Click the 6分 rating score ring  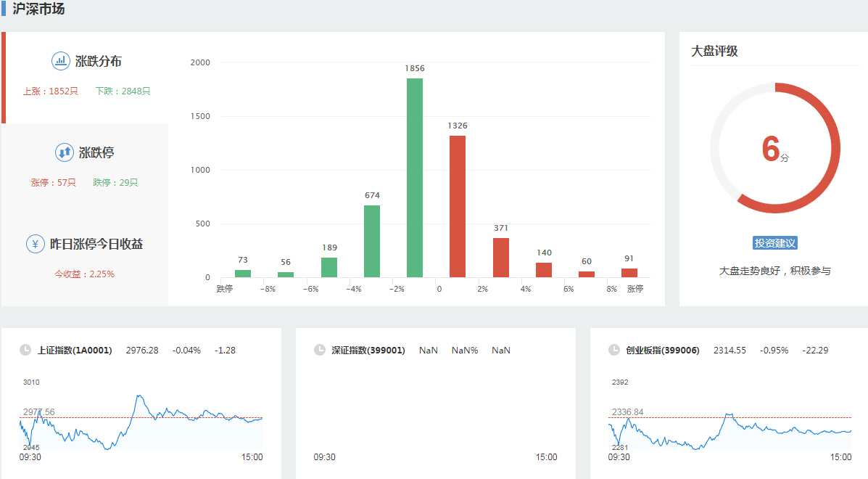click(x=775, y=148)
